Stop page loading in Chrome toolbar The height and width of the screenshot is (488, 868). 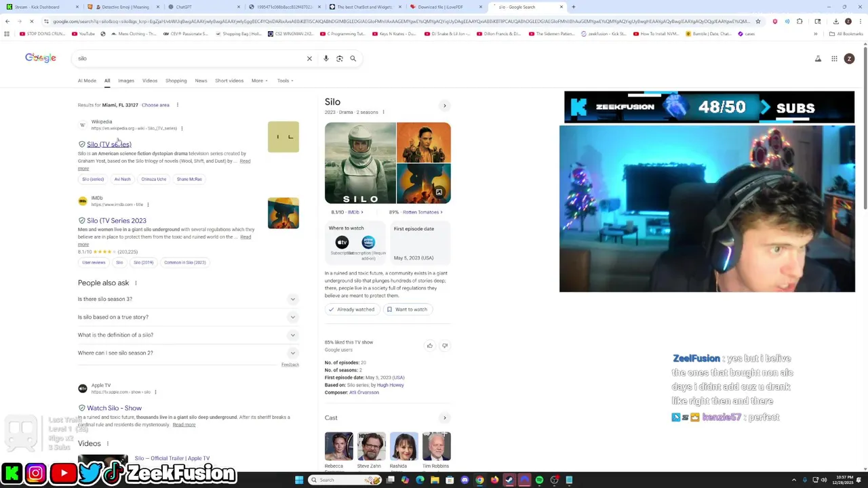(x=31, y=21)
